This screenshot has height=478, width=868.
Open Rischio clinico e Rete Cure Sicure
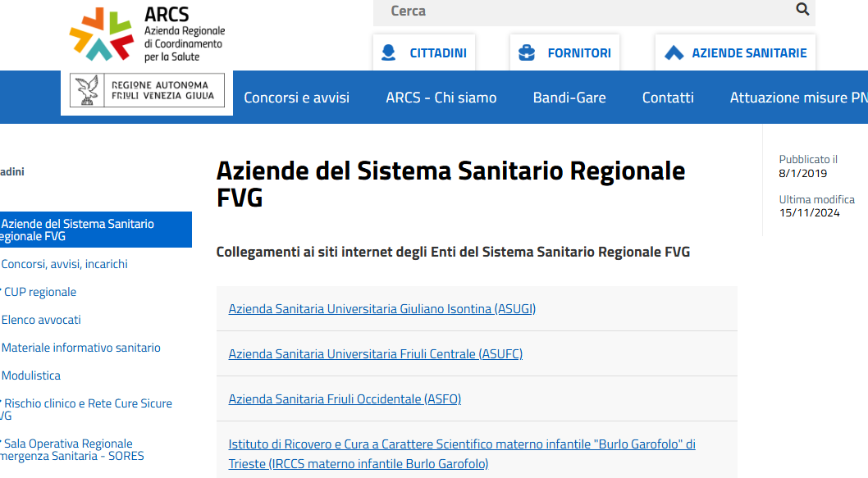[x=88, y=409]
